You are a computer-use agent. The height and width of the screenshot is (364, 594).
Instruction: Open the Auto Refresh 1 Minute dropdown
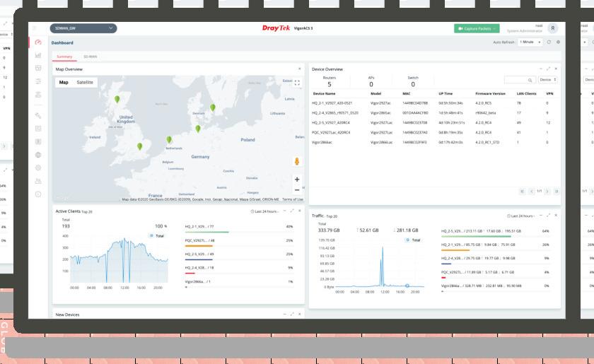[530, 42]
